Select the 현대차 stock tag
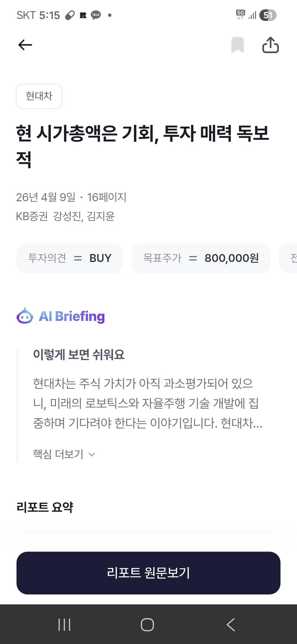Screen dimensions: 297x644 click(x=39, y=96)
